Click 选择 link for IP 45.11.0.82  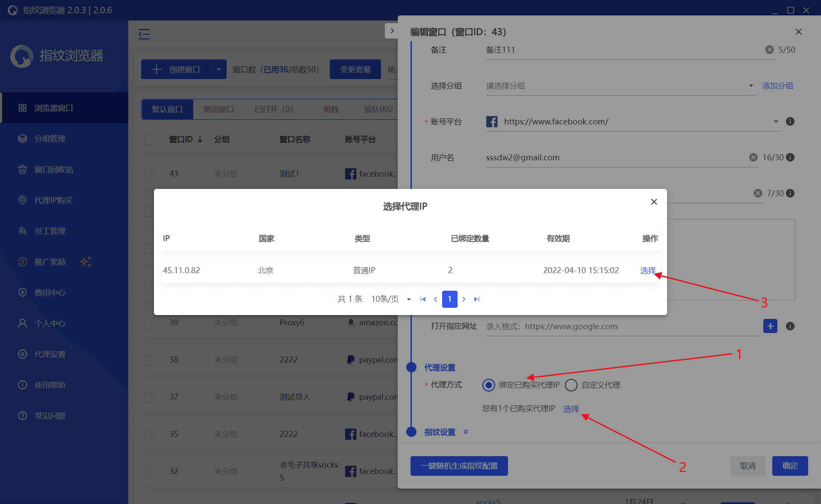click(x=647, y=270)
